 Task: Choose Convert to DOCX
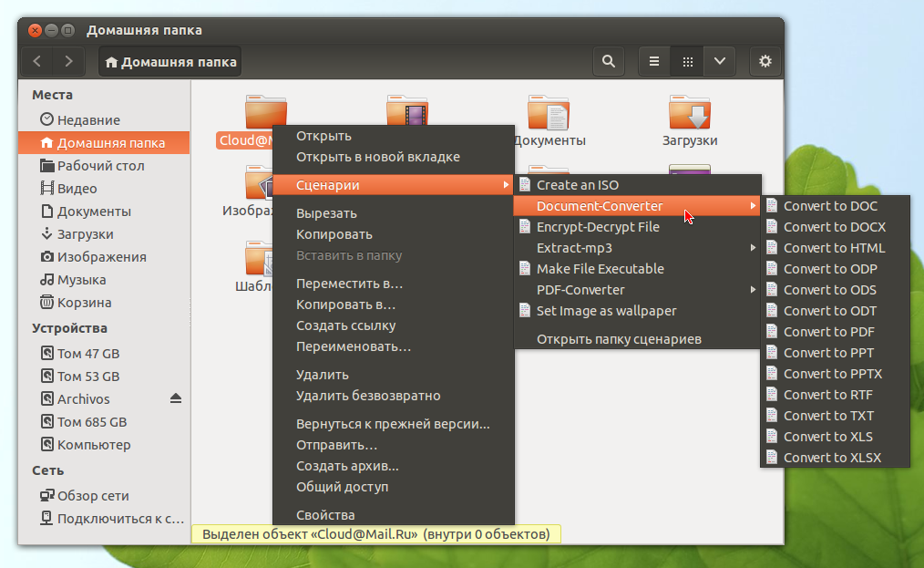[x=834, y=227]
